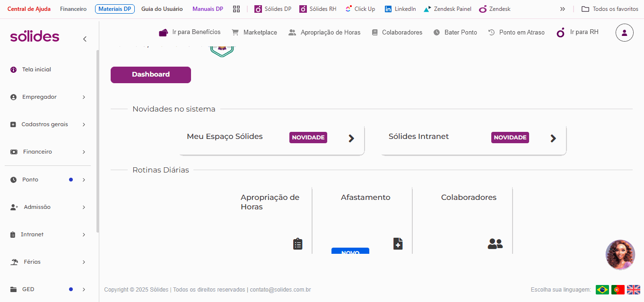Expand the Férias sidebar section
644x302 pixels.
(x=48, y=262)
